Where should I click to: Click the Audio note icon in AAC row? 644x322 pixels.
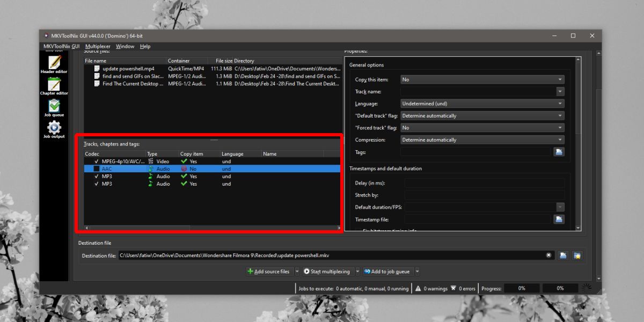(x=151, y=169)
